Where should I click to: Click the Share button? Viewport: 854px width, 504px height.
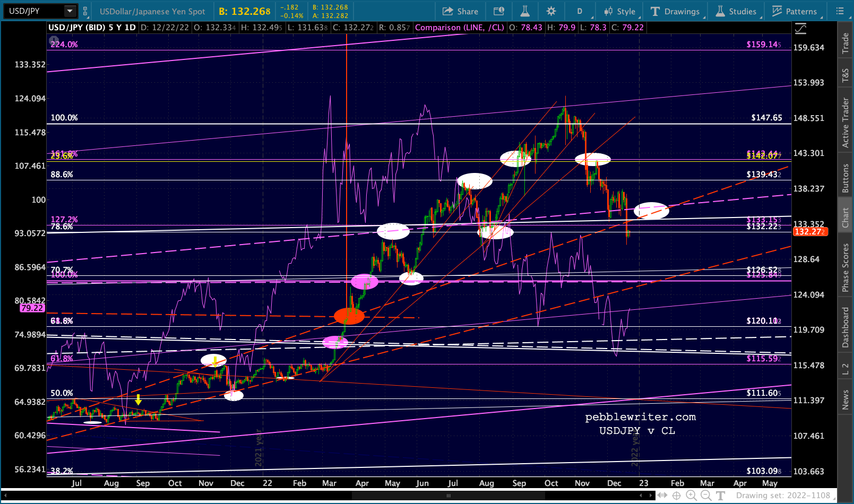click(x=460, y=11)
